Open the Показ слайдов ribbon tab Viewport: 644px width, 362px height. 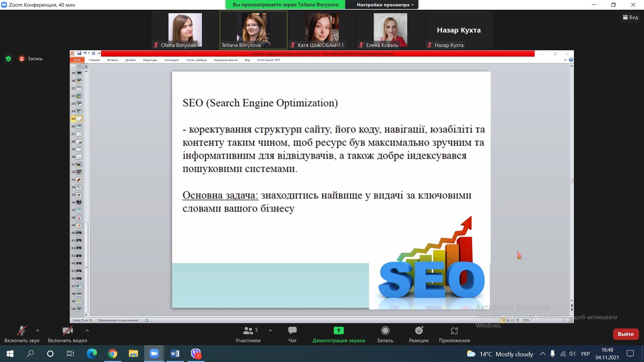coord(196,60)
